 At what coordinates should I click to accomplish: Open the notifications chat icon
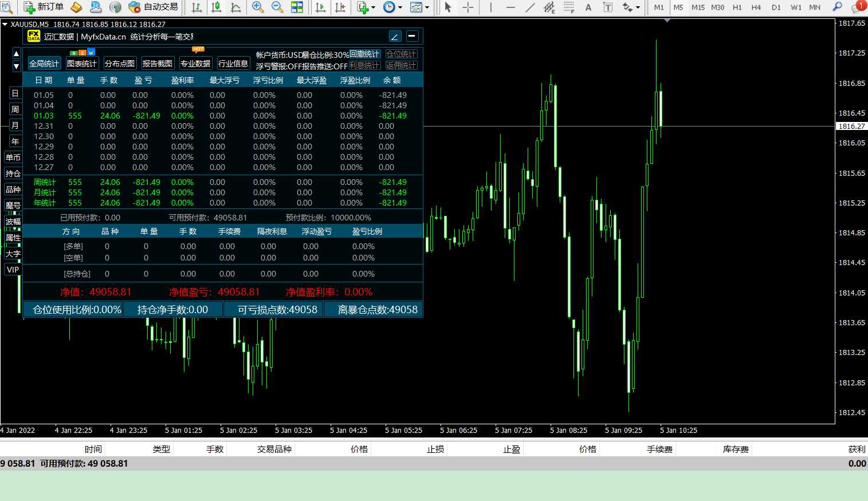point(858,7)
